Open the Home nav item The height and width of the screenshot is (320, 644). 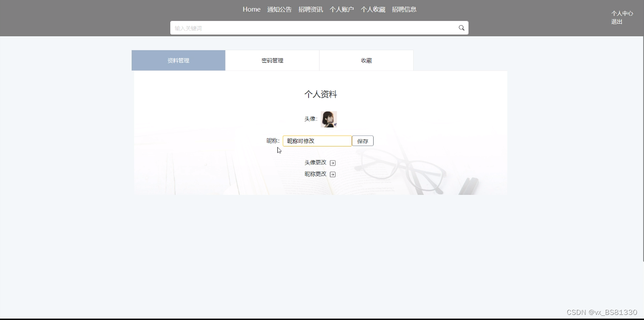pos(252,9)
